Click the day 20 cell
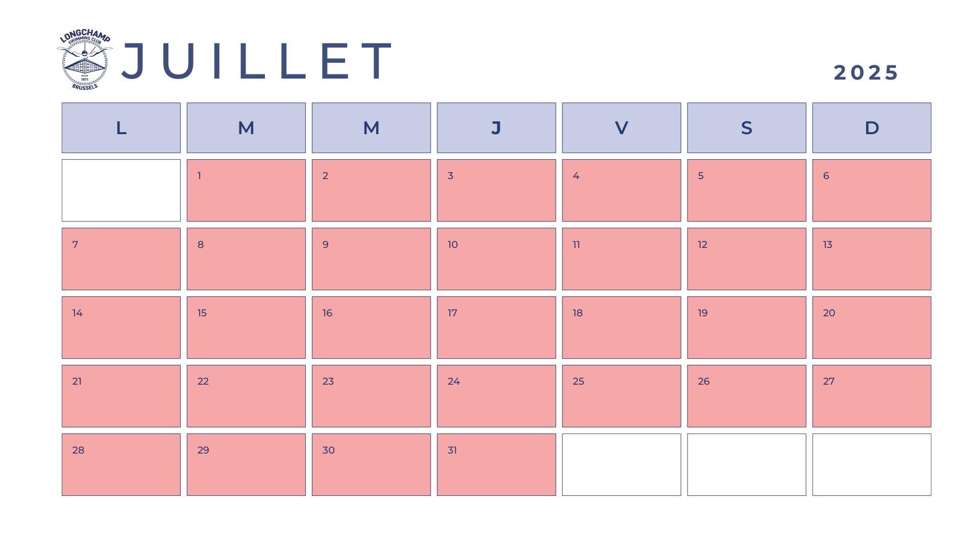Image resolution: width=980 pixels, height=551 pixels. [x=871, y=327]
